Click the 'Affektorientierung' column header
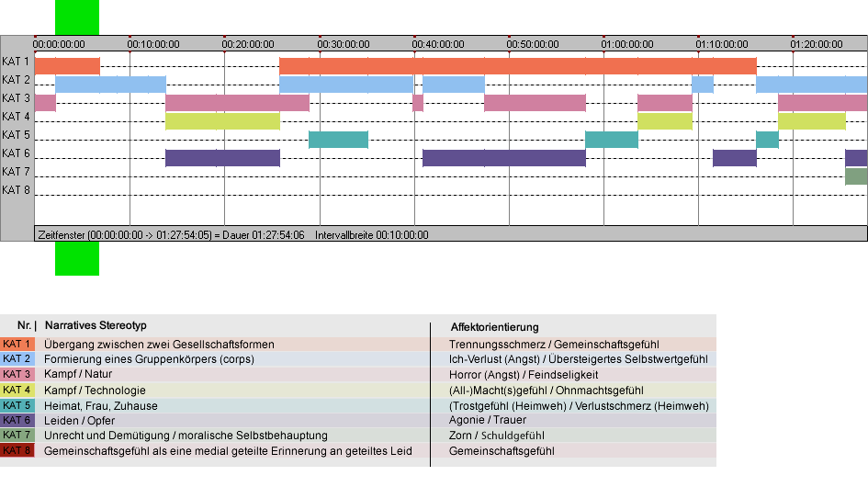This screenshot has height=487, width=868. tap(494, 327)
